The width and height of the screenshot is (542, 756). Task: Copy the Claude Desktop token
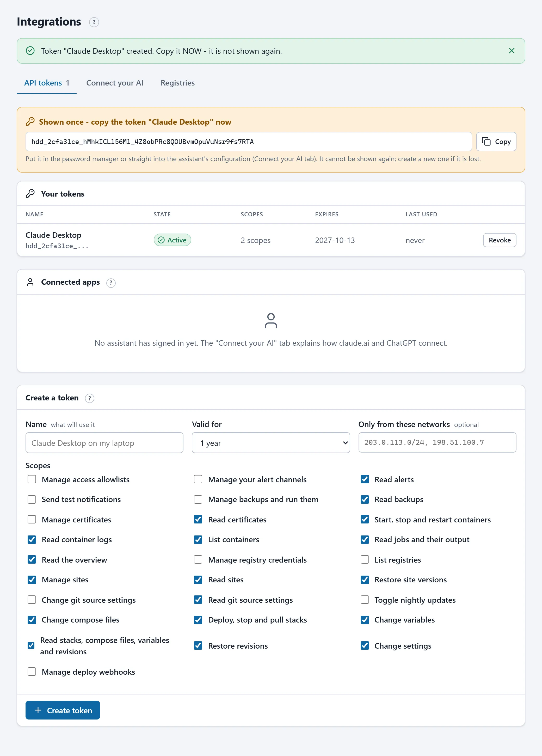click(x=496, y=142)
